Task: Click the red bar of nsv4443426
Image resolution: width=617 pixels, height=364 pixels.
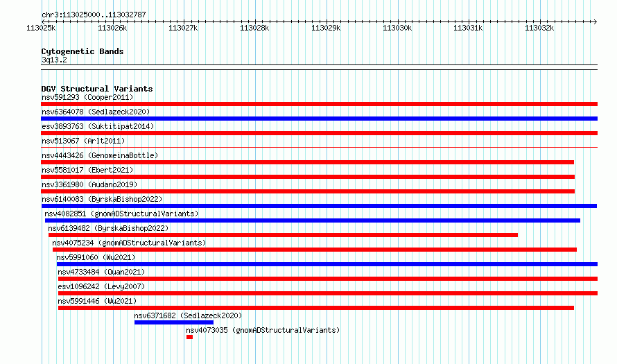Action: (x=307, y=162)
